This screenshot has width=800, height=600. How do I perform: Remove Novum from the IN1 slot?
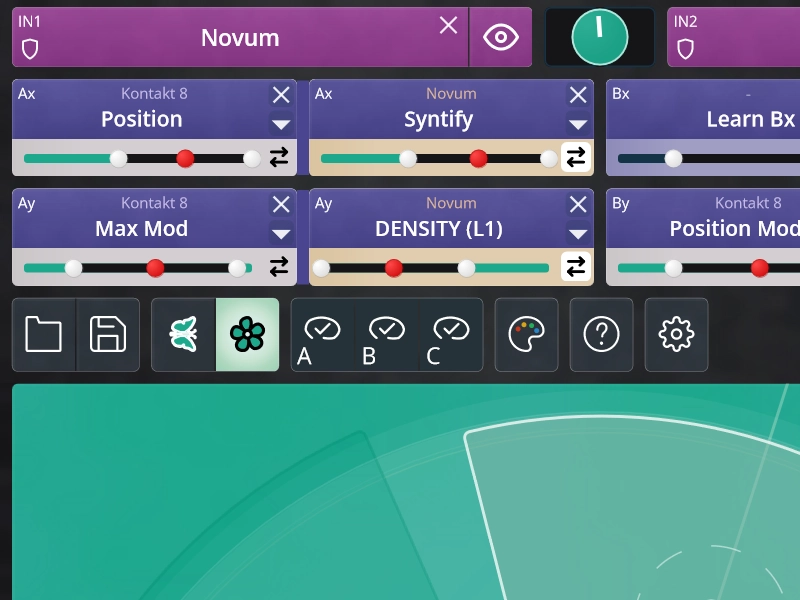448,25
